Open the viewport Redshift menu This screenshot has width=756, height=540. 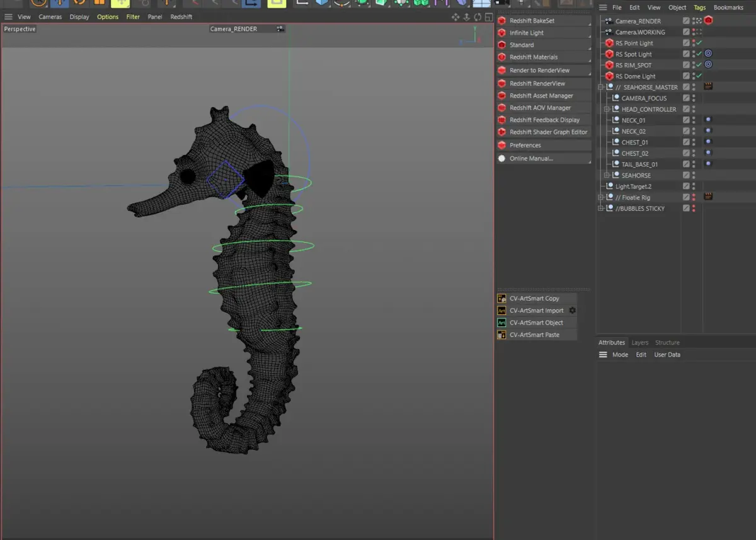[x=181, y=17]
